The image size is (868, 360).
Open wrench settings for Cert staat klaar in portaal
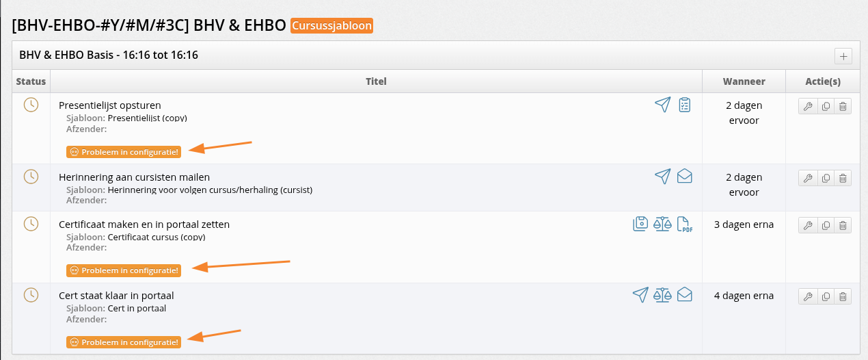tap(807, 296)
